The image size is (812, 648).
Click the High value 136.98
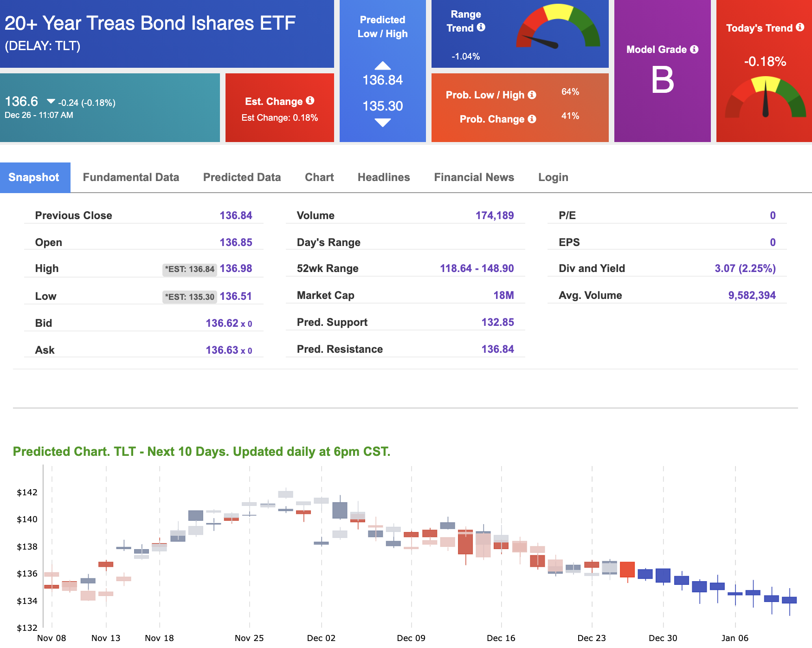(x=236, y=268)
